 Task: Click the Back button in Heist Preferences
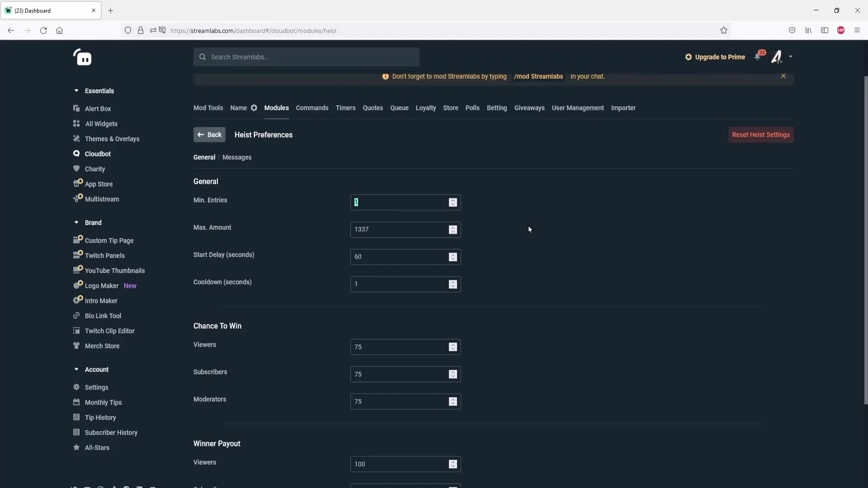click(x=209, y=135)
